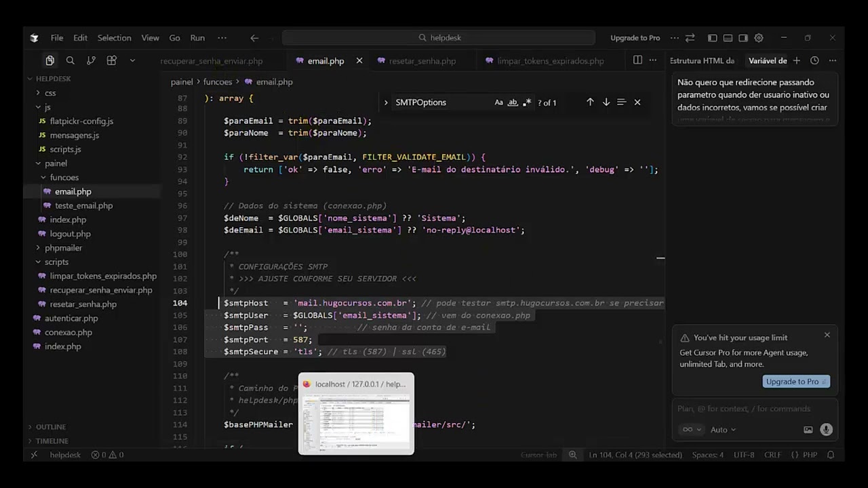Click the Upgrade to Pro button

[x=796, y=382]
